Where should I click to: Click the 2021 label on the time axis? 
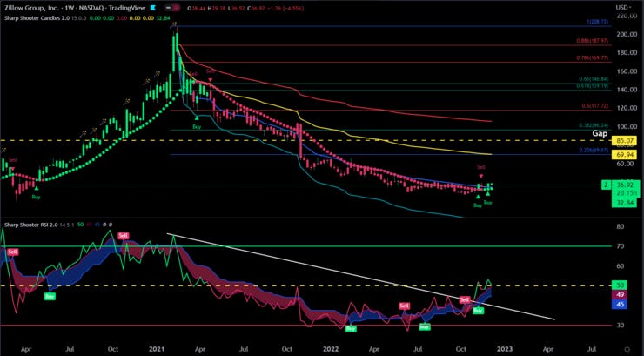click(x=157, y=349)
